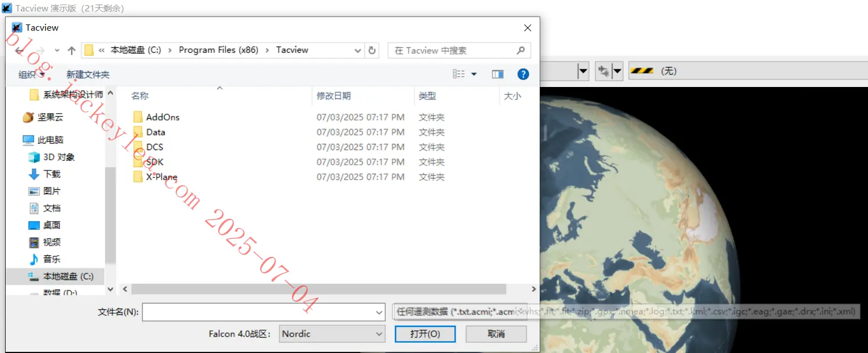Open 坚果云 in the sidebar
Viewport: 868px width, 353px height.
click(50, 117)
